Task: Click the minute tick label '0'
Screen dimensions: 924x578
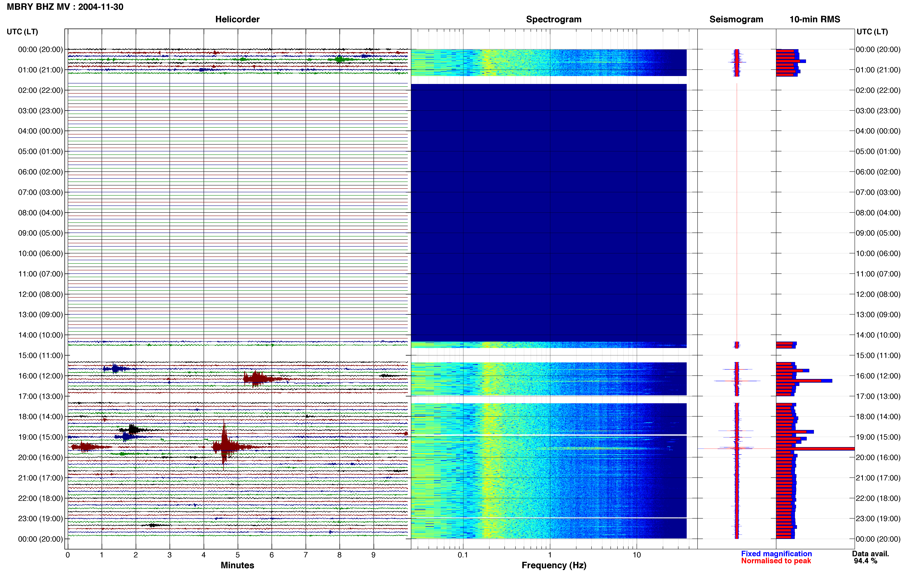Action: pos(68,555)
